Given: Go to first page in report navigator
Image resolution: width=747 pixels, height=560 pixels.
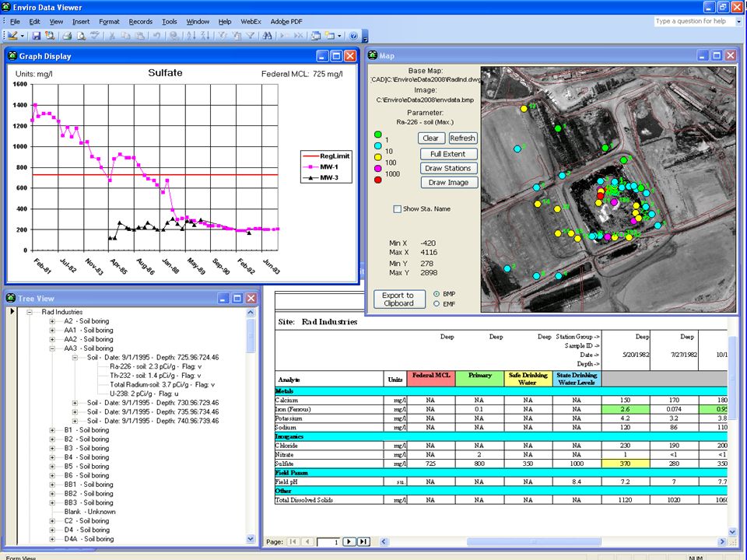Looking at the screenshot, I should 293,541.
